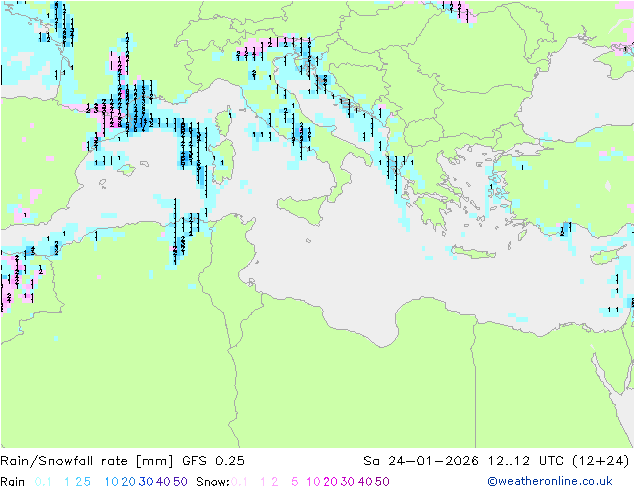Screen dimensions: 634x490
Task: Click the weatheronline.co.uk copyright link
Action: [x=550, y=481]
